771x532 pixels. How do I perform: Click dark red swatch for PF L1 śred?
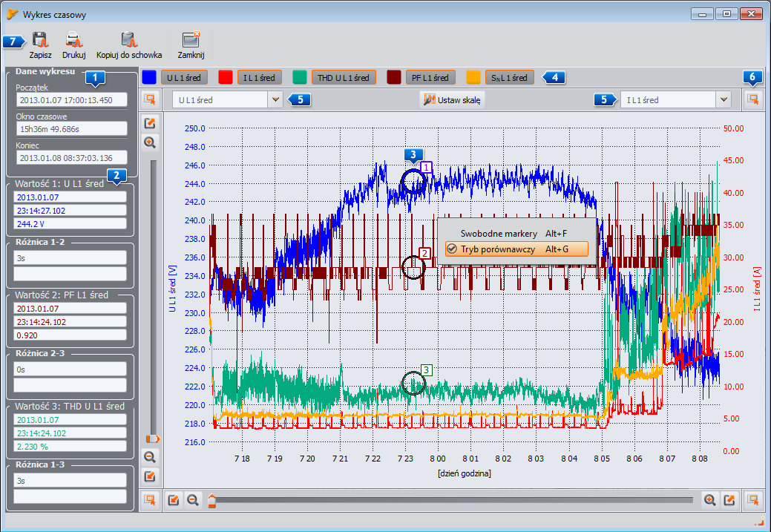point(394,78)
